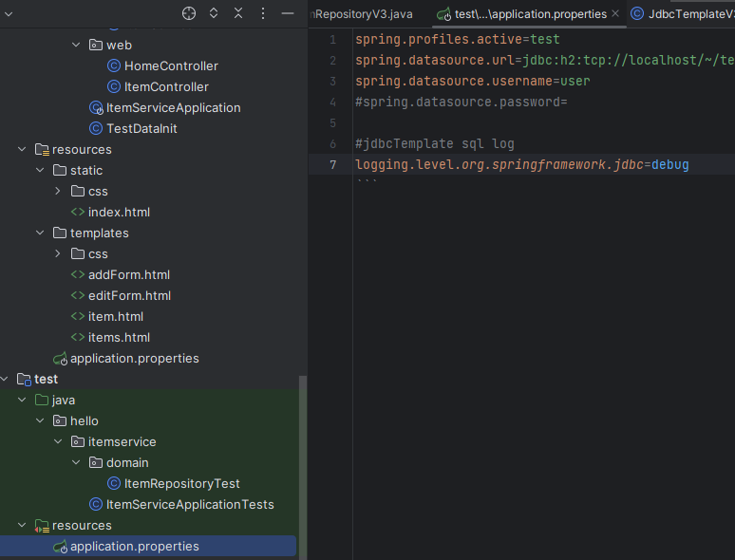Click the JdbcTemplateV tab class icon
The image size is (735, 560).
pos(637,13)
